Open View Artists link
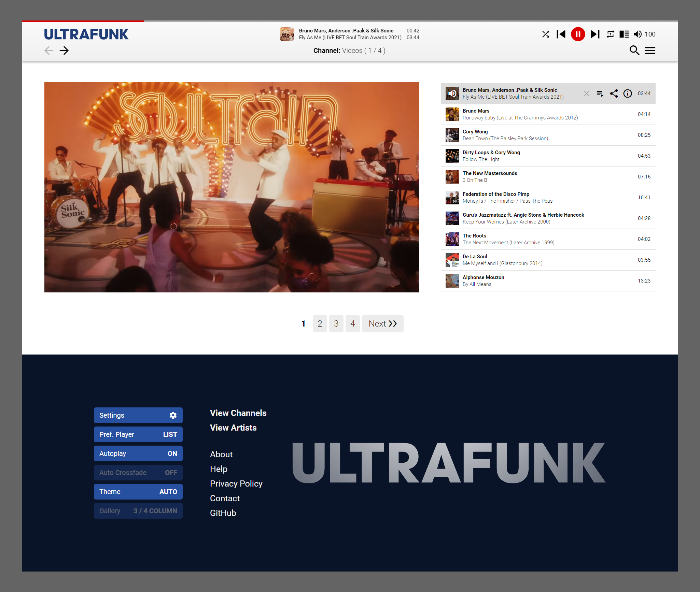Image resolution: width=700 pixels, height=592 pixels. click(233, 428)
